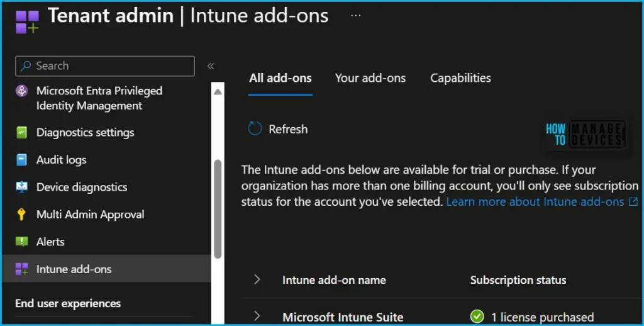
Task: Click the Diagnostics settings icon
Action: pos(21,132)
